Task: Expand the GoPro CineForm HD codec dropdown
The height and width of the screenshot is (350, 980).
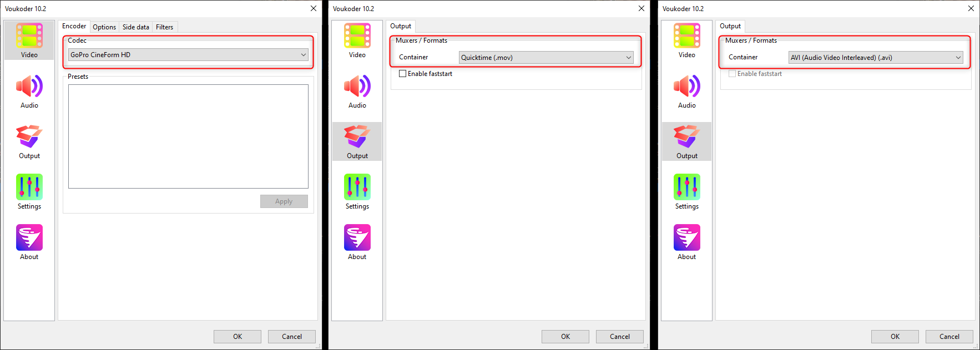Action: (188, 55)
